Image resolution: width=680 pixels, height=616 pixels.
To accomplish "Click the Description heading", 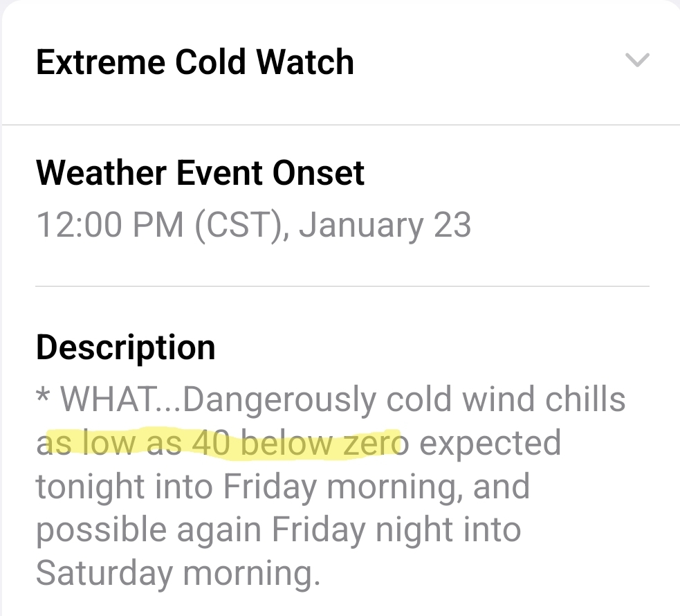I will point(125,347).
